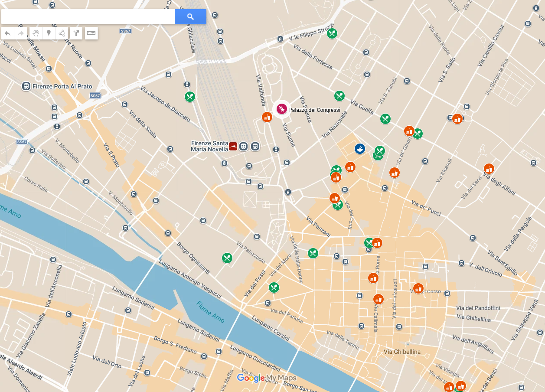Select the add directions tool

pos(76,33)
